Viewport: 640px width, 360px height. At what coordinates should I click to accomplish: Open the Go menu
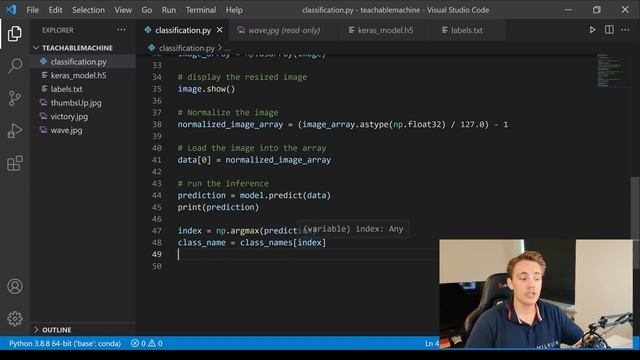click(x=147, y=10)
